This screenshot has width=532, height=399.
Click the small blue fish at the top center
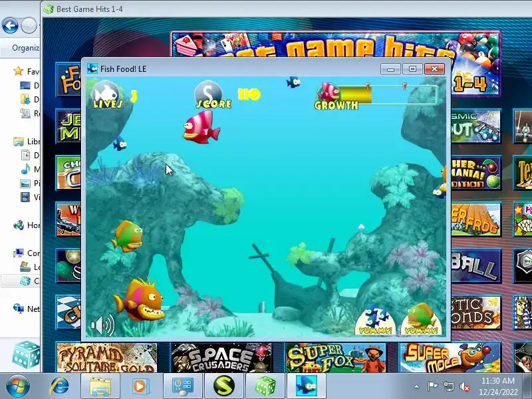[x=293, y=82]
